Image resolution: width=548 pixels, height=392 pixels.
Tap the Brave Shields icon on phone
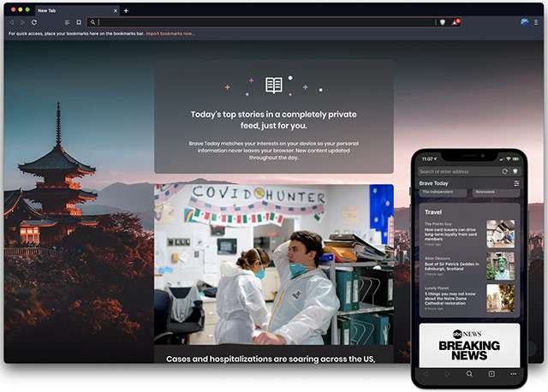[515, 171]
